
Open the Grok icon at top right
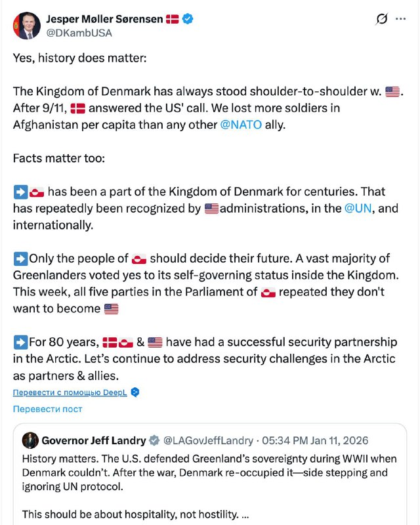click(381, 19)
